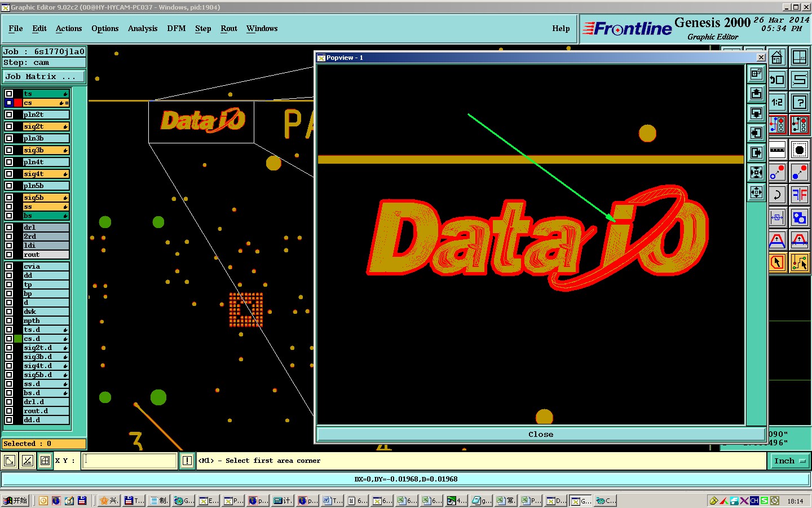The width and height of the screenshot is (812, 508).
Task: Open the XY grid window icon
Action: click(x=799, y=57)
